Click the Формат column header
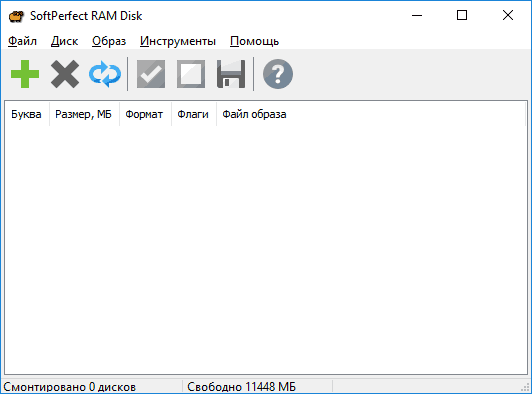 click(145, 114)
